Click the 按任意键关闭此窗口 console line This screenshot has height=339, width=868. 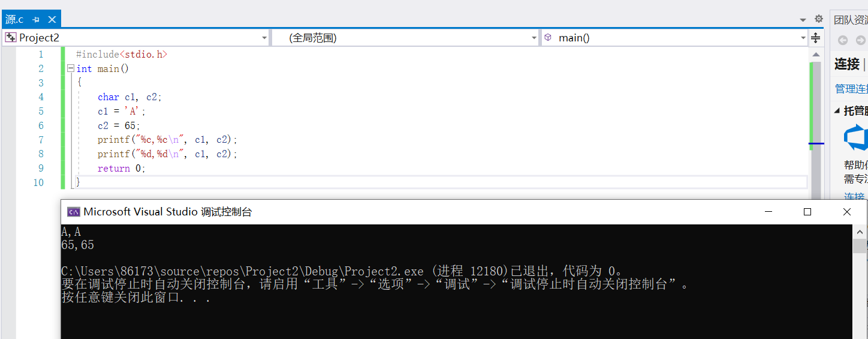(136, 298)
